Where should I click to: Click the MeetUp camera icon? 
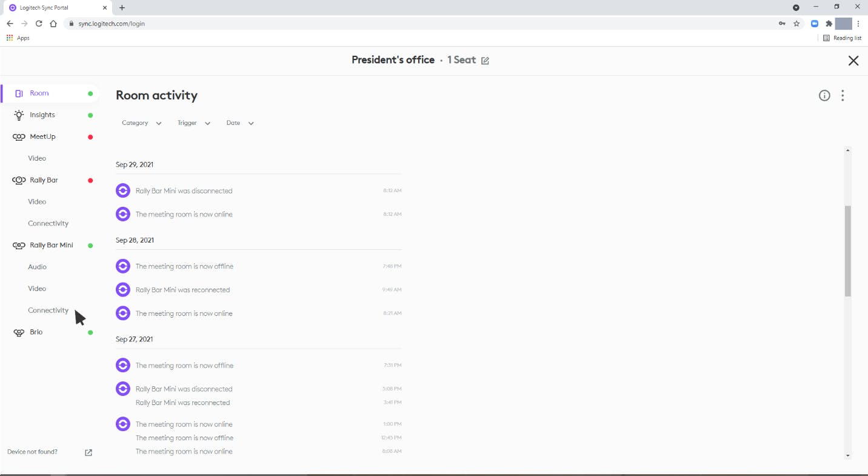tap(19, 137)
